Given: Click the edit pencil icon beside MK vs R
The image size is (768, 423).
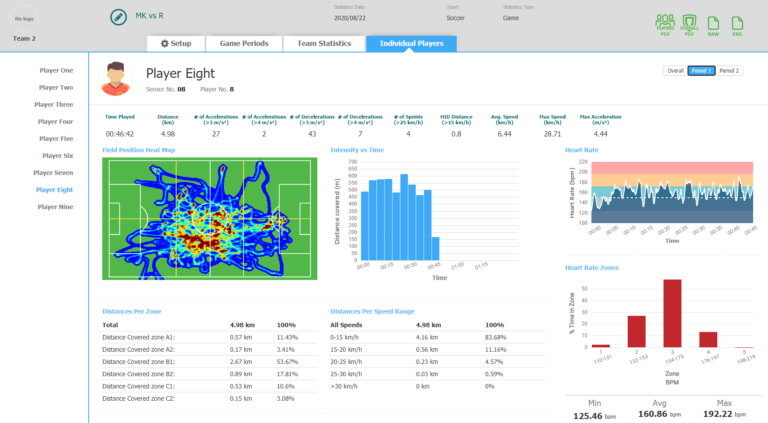Looking at the screenshot, I should point(118,17).
